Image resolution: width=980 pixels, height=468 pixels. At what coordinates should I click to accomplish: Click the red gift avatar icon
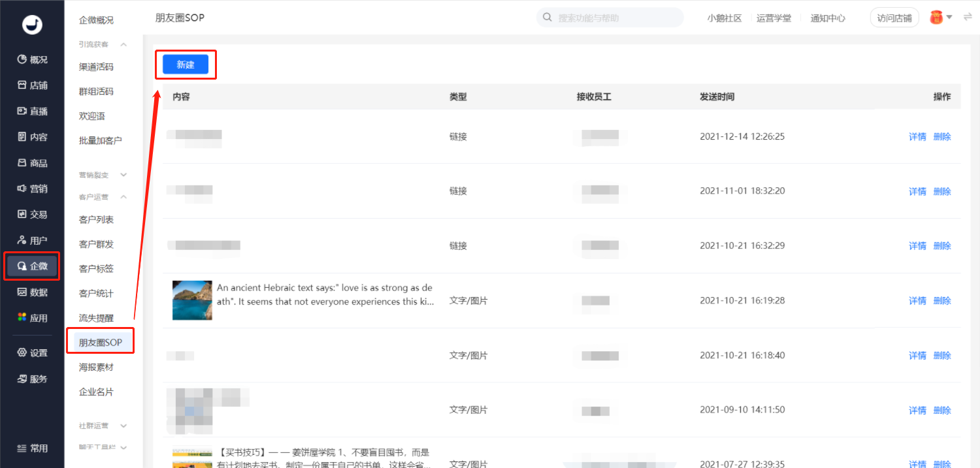click(x=937, y=18)
